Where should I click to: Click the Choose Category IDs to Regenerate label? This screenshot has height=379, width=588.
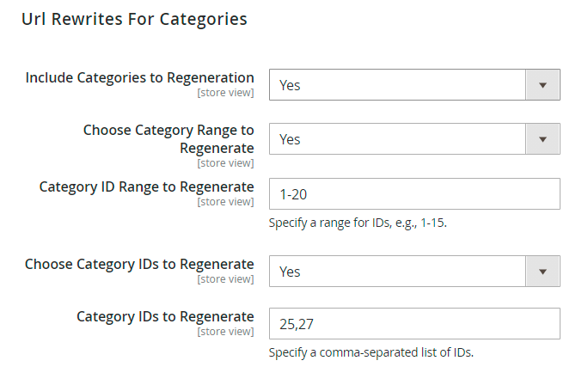pyautogui.click(x=139, y=264)
